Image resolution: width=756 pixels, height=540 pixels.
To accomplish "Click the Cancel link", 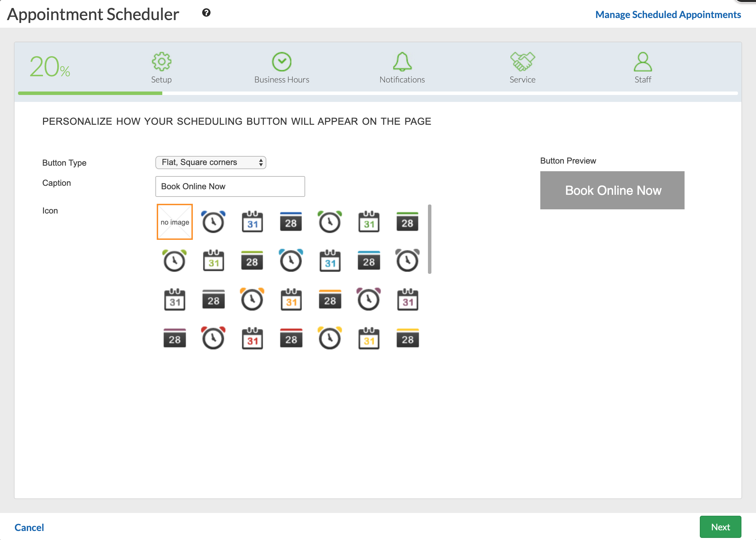I will [29, 528].
